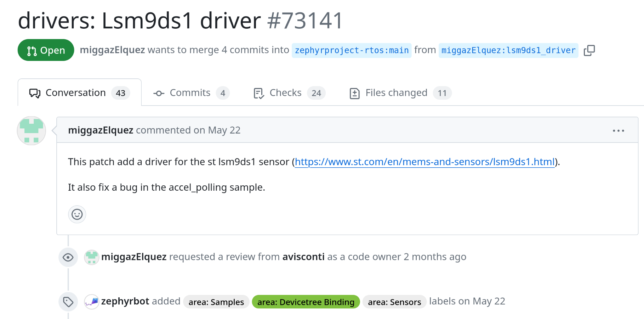Click miggazElquez's small avatar in review request
This screenshot has height=319, width=644.
pyautogui.click(x=92, y=257)
